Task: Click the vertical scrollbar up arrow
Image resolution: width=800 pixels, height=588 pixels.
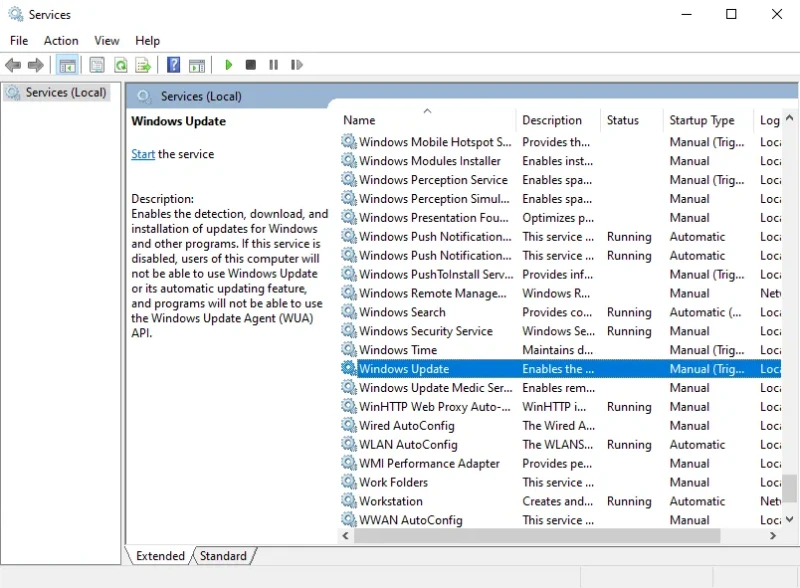Action: tap(790, 118)
